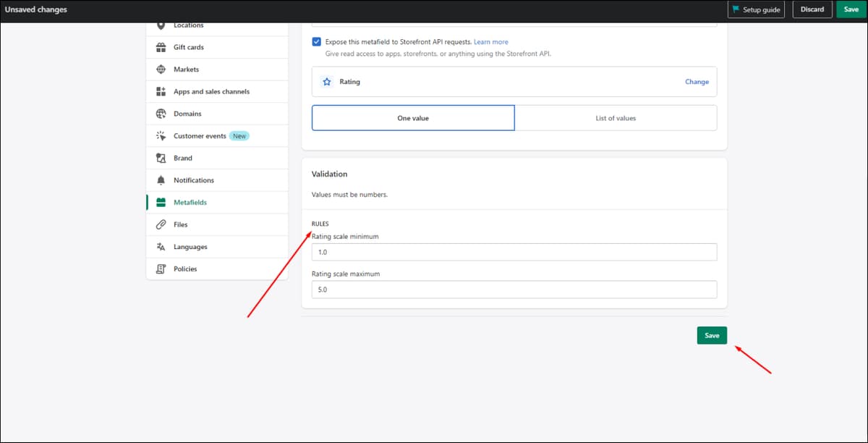Open the Locations settings page
This screenshot has height=443, width=868.
217,26
